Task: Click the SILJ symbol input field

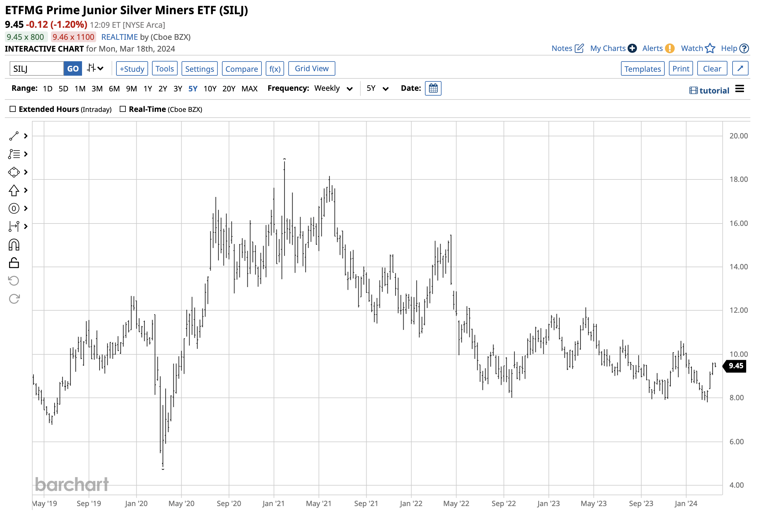Action: click(36, 69)
